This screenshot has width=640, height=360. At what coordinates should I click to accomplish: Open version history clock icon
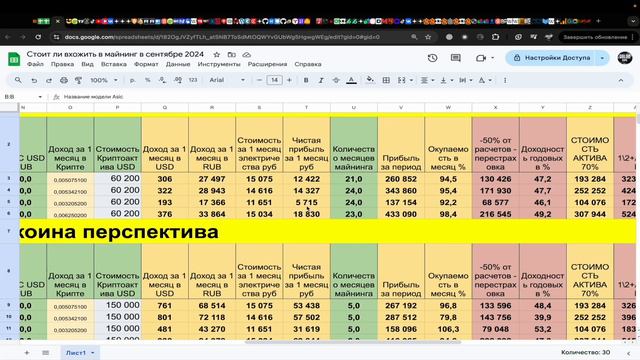[x=433, y=58]
